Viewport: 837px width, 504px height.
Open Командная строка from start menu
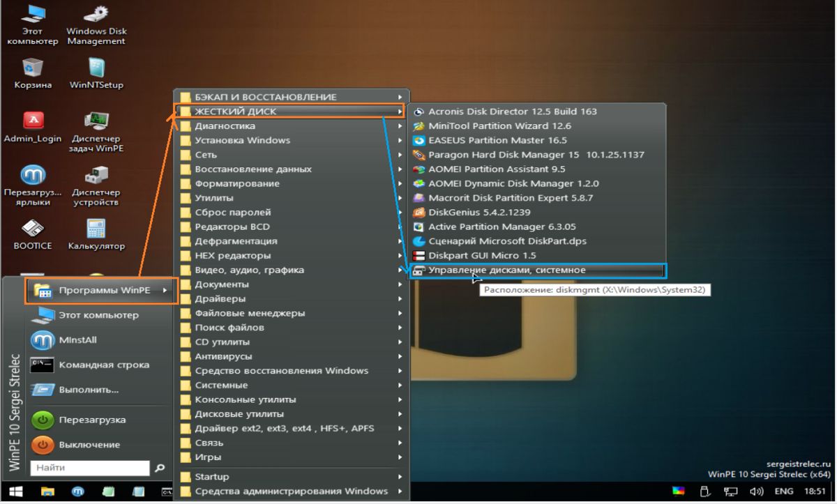point(100,365)
